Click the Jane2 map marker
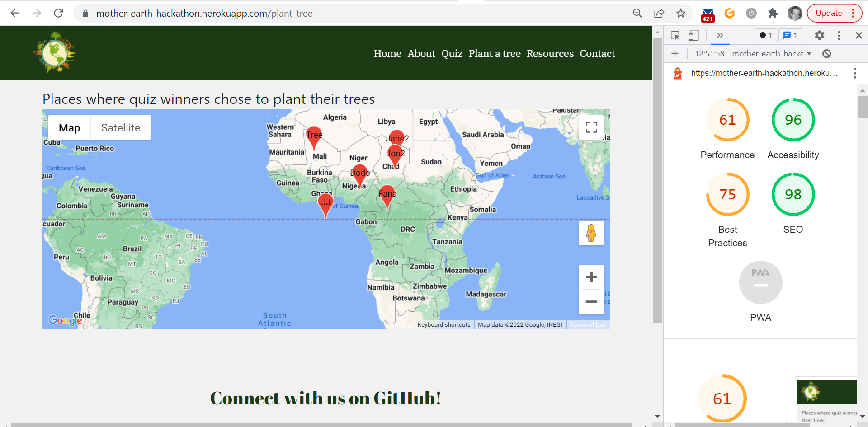This screenshot has height=427, width=868. click(x=396, y=138)
